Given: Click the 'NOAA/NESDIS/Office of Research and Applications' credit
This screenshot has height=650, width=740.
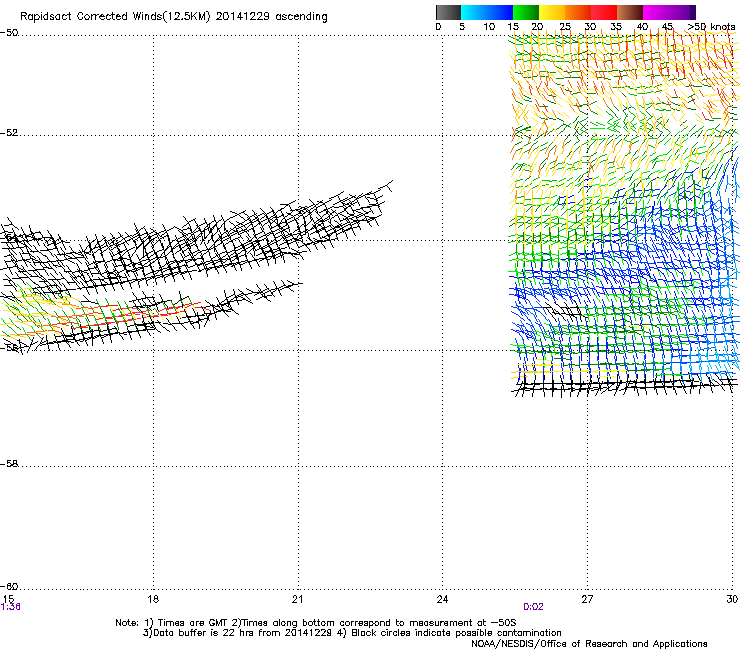Looking at the screenshot, I should coord(589,643).
